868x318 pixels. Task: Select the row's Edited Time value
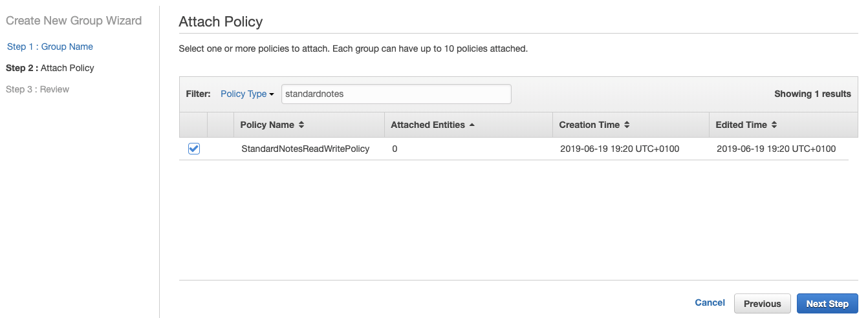click(776, 149)
